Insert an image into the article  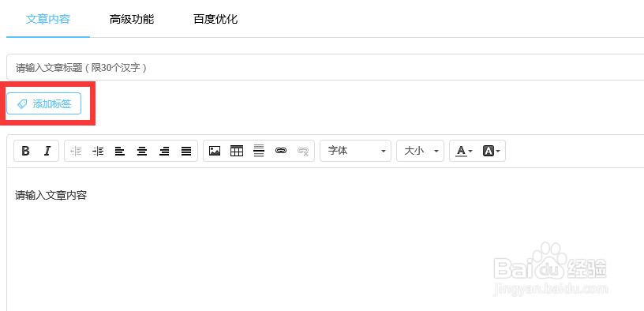(x=215, y=152)
